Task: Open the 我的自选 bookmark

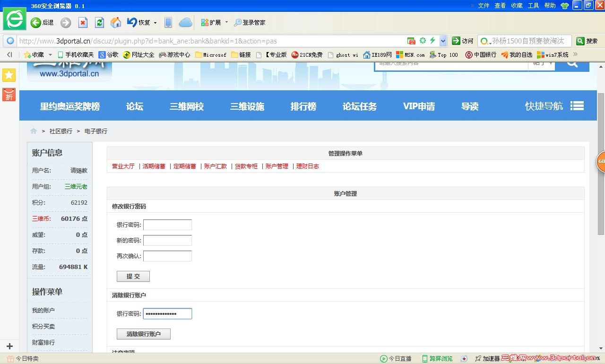Action: 517,55
